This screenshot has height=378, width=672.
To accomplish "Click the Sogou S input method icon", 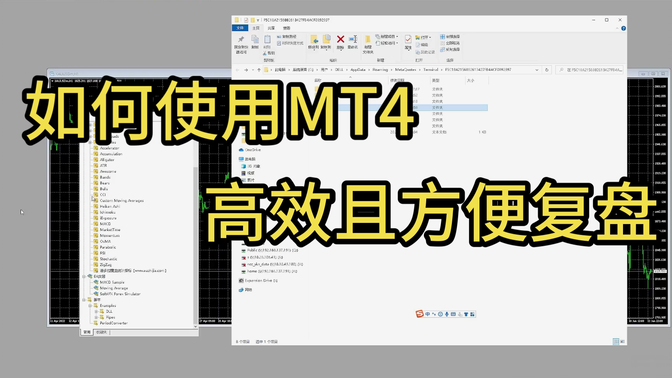I will click(x=419, y=314).
